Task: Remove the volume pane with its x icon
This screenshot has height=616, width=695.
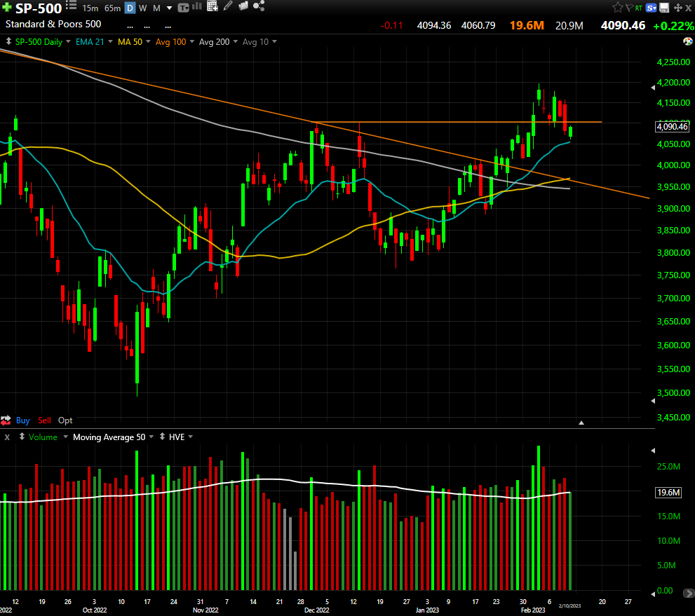Action: [x=7, y=437]
